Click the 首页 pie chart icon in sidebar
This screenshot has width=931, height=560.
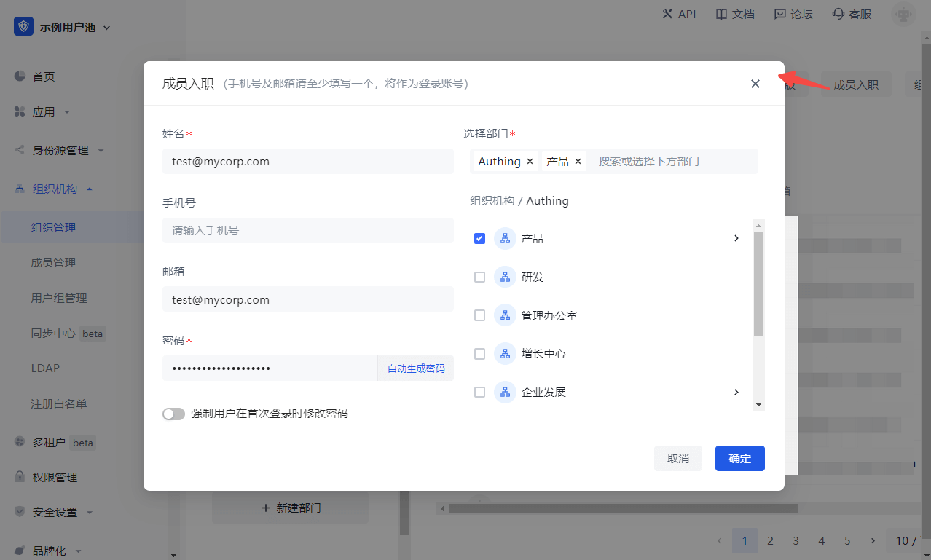[20, 76]
